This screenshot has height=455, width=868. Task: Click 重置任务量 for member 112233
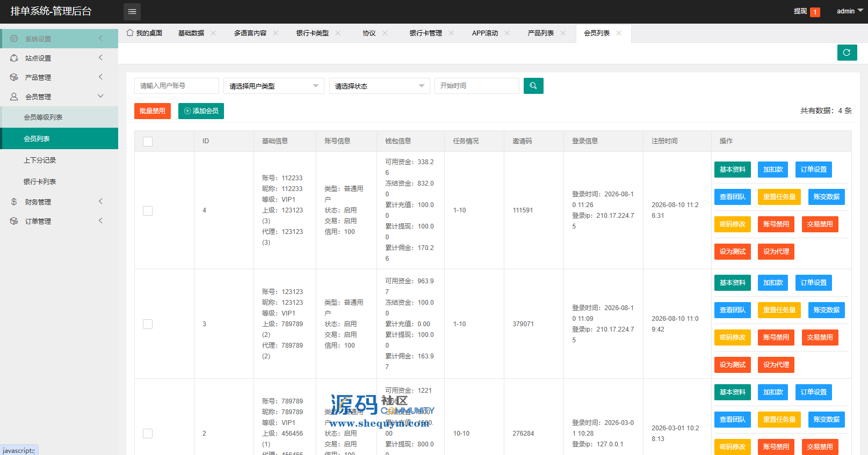pos(779,197)
